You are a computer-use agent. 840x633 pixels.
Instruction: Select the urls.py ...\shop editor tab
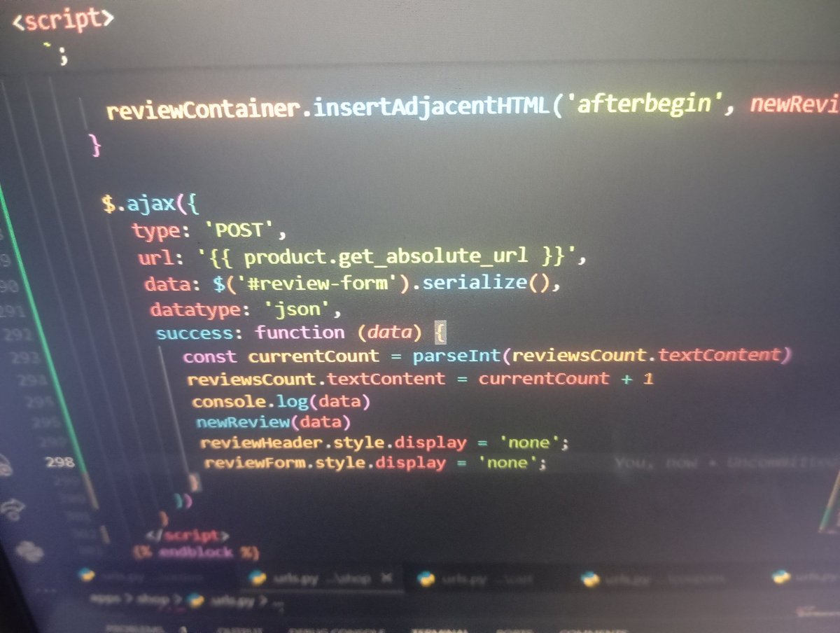coord(322,579)
